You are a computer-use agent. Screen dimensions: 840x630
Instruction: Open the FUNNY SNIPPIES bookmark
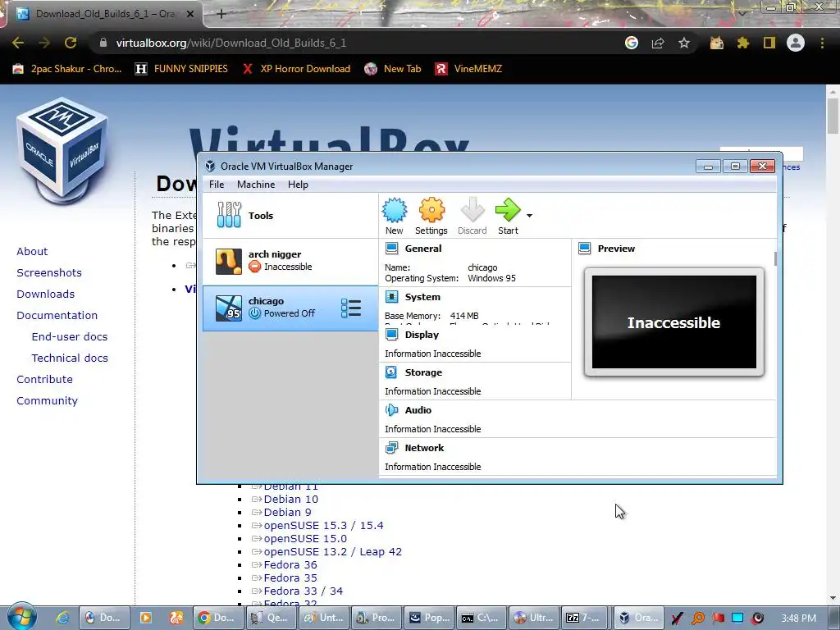coord(181,69)
